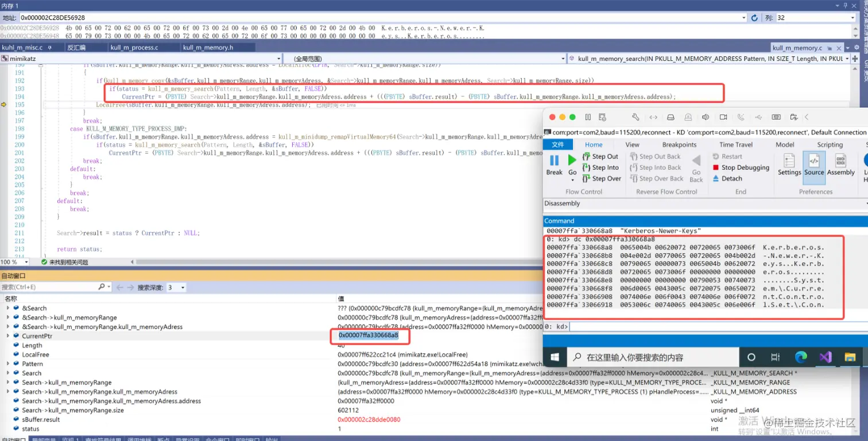
Task: Open the Scripting ribbon tab
Action: (830, 145)
